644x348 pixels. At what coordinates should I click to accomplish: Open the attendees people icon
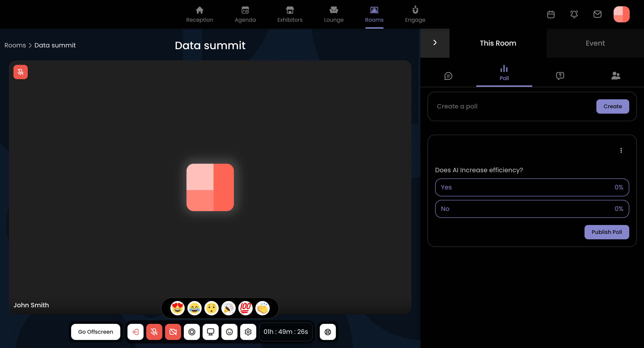616,76
